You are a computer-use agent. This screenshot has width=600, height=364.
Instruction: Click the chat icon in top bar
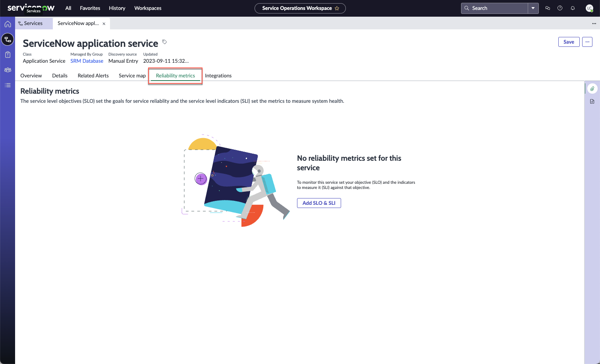[x=548, y=8]
